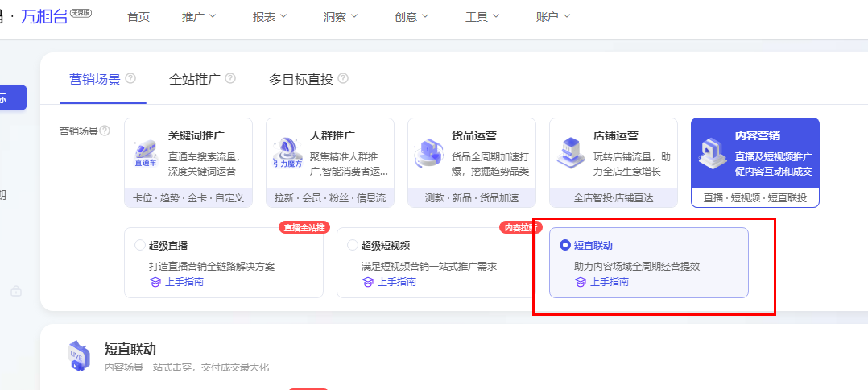Select the 短直联动 radio option
This screenshot has width=868, height=390.
coord(565,245)
